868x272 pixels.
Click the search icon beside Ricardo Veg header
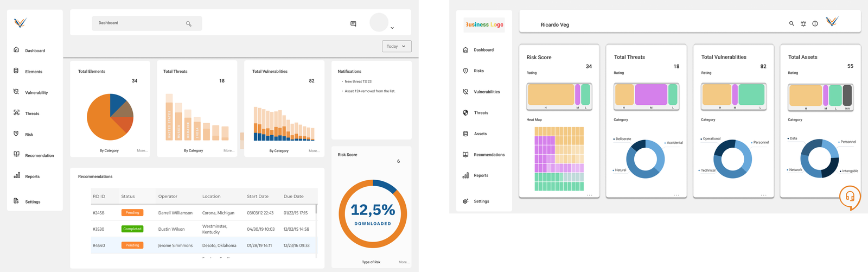pyautogui.click(x=792, y=23)
